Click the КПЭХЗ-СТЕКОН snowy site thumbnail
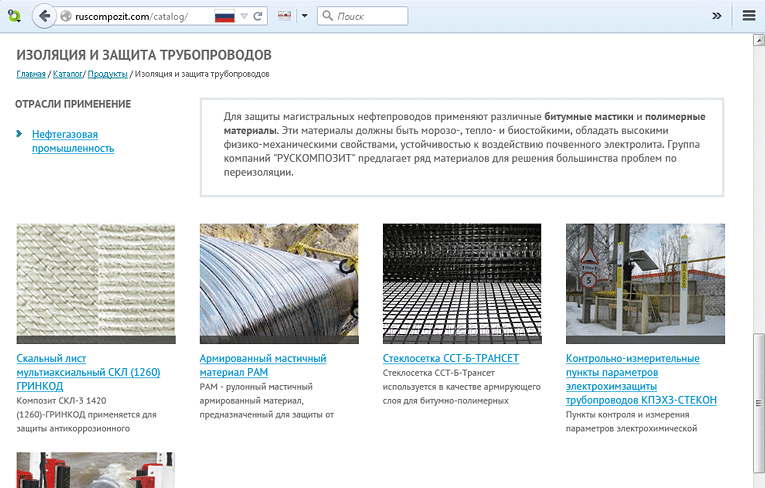 645,284
